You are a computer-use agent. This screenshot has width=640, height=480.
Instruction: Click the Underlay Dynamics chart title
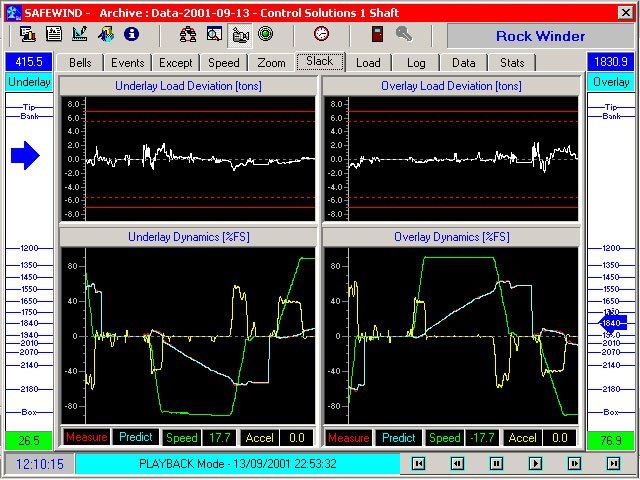pos(188,237)
